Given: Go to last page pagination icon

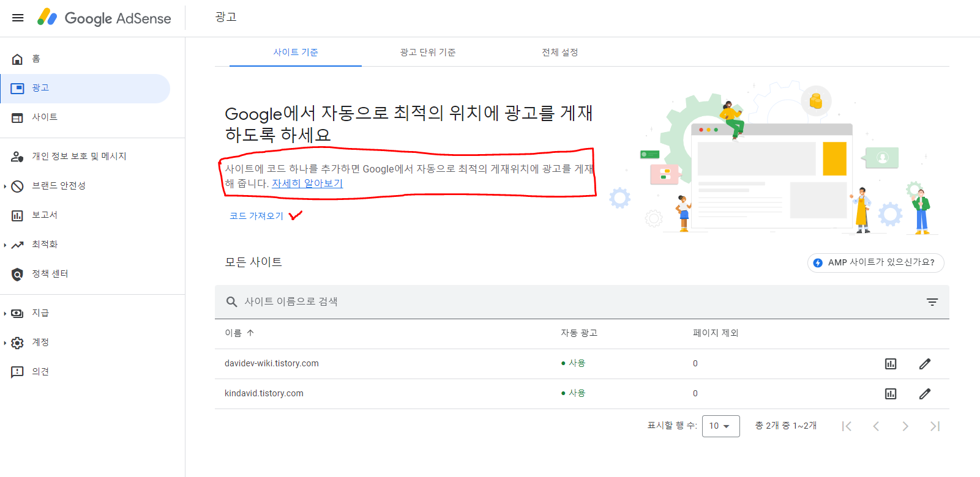Looking at the screenshot, I should (x=935, y=426).
